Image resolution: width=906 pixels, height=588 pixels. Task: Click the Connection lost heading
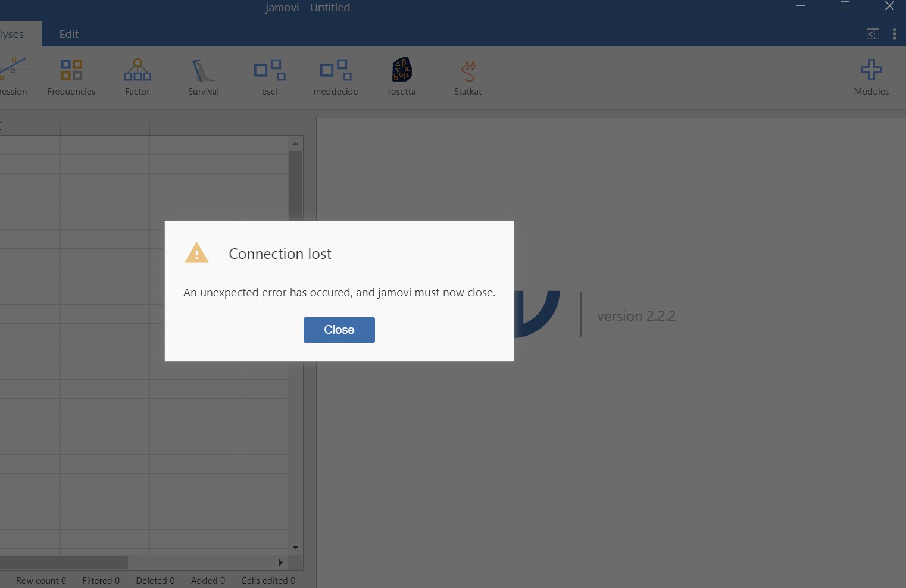click(280, 254)
